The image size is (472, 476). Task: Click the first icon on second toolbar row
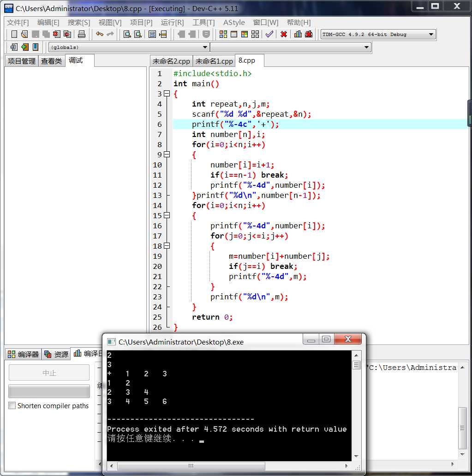pos(14,47)
